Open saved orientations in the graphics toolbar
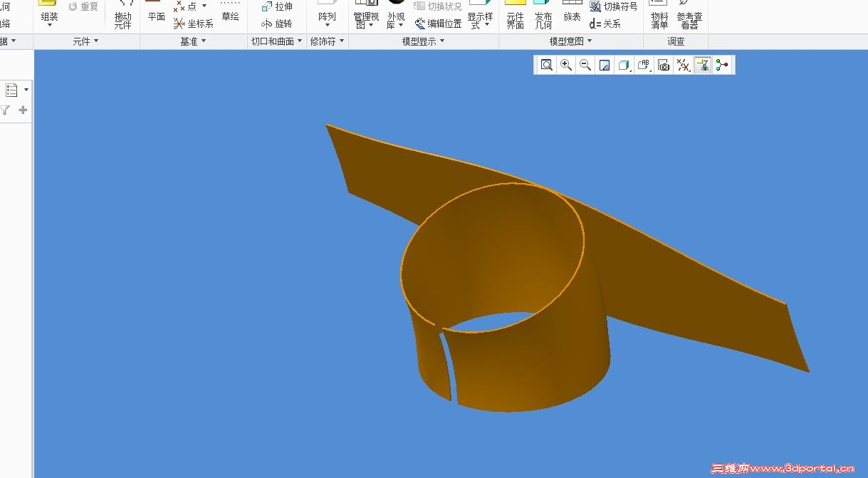 coord(644,66)
